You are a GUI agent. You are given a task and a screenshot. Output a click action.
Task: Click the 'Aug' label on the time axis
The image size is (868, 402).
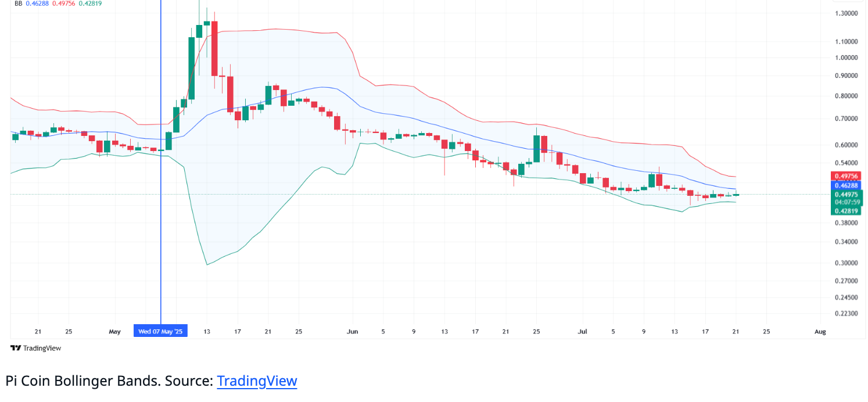coord(820,332)
